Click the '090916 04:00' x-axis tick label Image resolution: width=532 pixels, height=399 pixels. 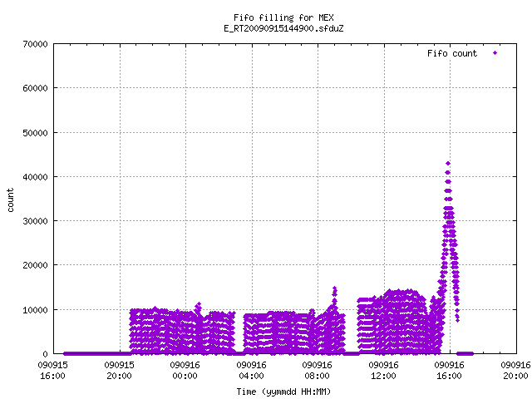pyautogui.click(x=252, y=371)
